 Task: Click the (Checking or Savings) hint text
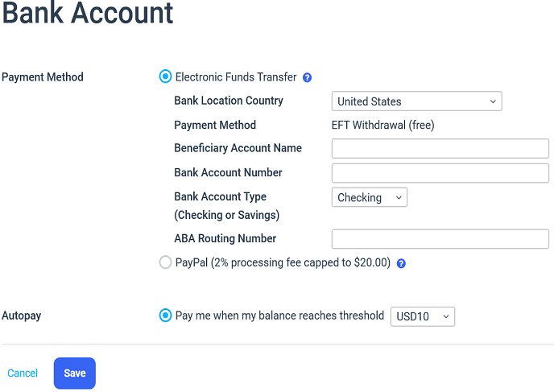[x=226, y=215]
